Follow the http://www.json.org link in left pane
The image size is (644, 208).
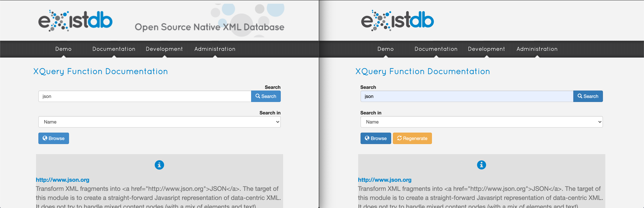(62, 180)
